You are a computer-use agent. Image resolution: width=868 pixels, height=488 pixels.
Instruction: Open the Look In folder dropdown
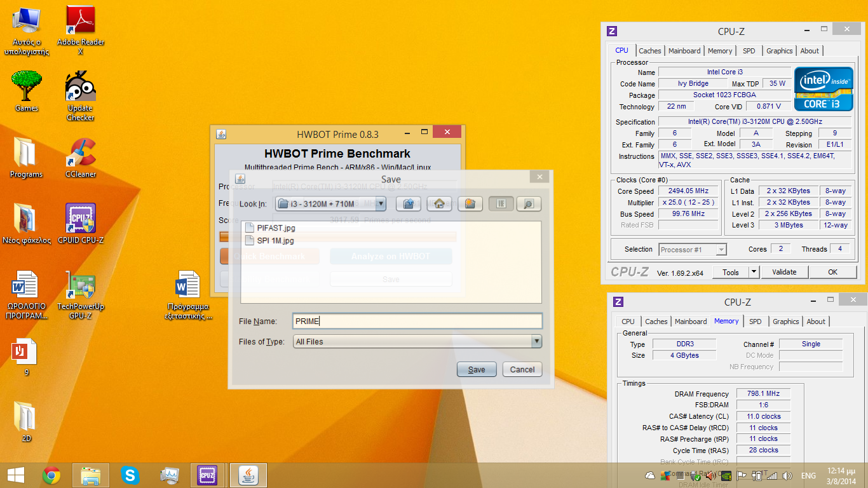point(330,204)
